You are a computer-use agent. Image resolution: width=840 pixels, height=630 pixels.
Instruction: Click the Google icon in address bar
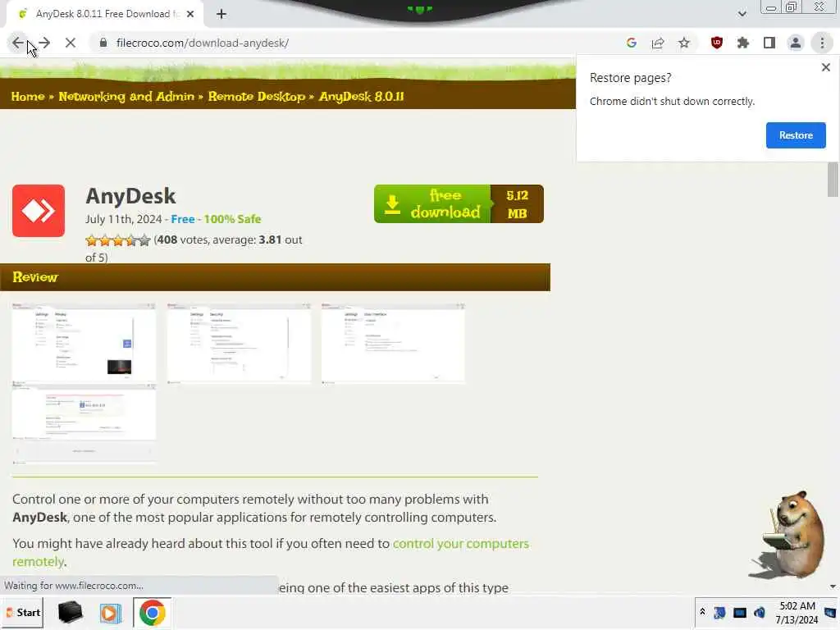point(631,43)
